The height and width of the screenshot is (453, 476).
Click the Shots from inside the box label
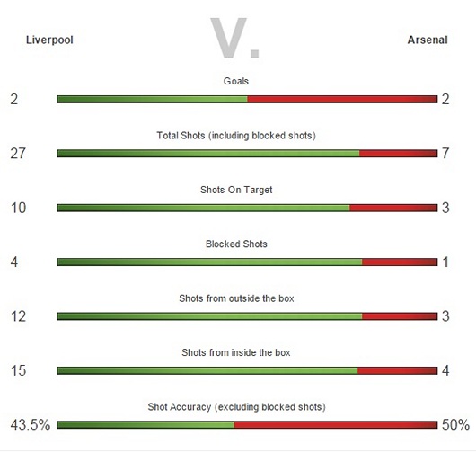tap(236, 352)
